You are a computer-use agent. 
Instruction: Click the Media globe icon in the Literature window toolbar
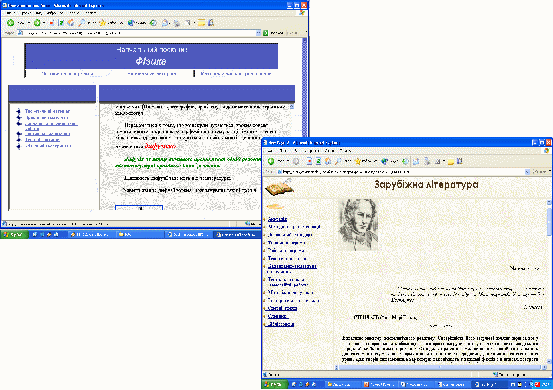click(384, 161)
